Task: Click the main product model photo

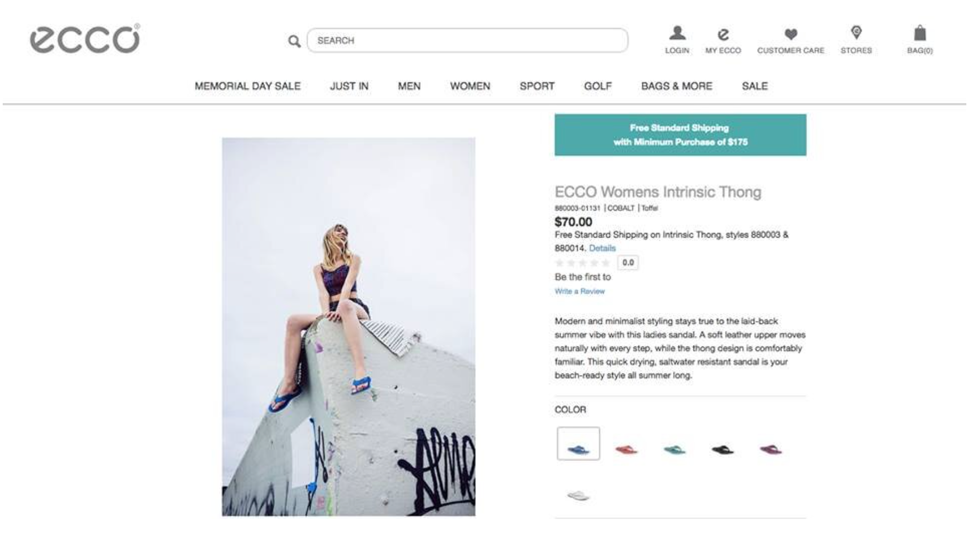Action: pyautogui.click(x=349, y=327)
